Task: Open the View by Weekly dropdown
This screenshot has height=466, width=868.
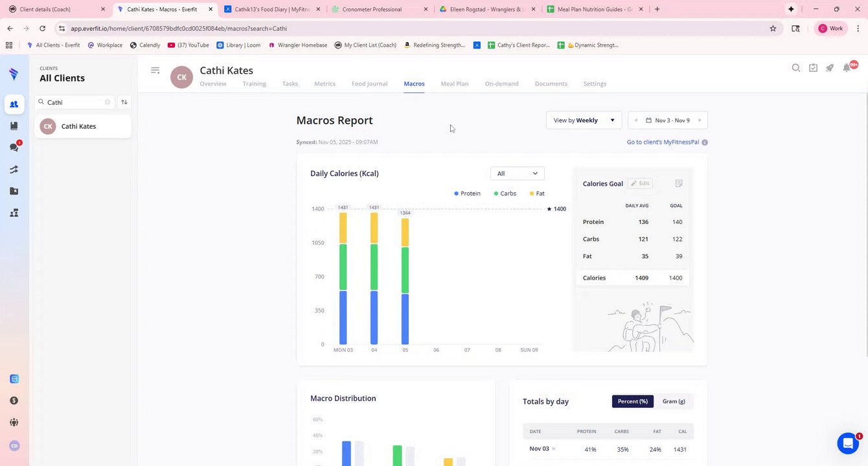Action: pyautogui.click(x=584, y=120)
